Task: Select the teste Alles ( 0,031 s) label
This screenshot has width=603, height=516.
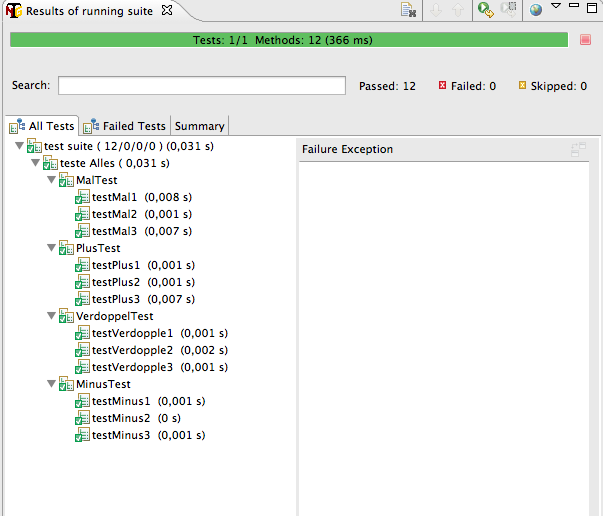Action: 115,163
